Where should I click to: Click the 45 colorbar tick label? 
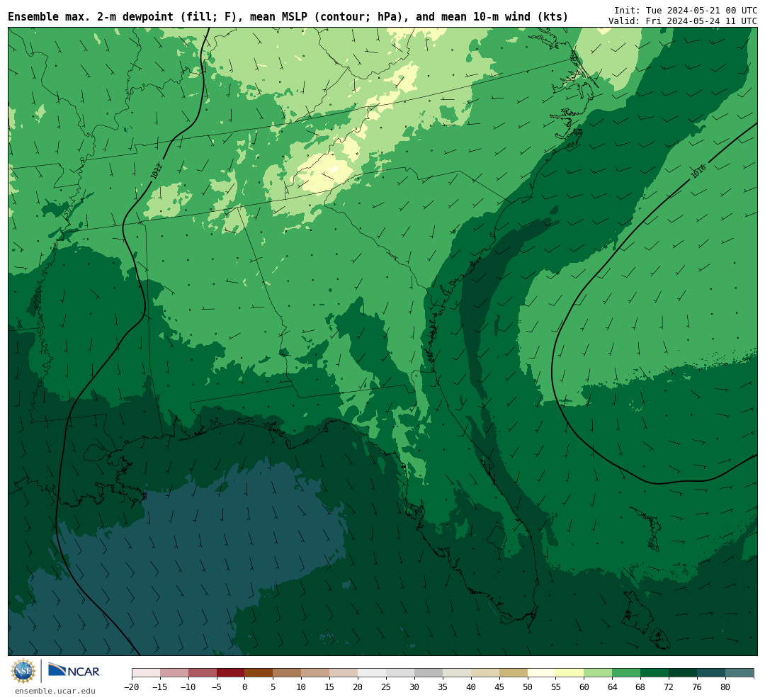coord(499,687)
